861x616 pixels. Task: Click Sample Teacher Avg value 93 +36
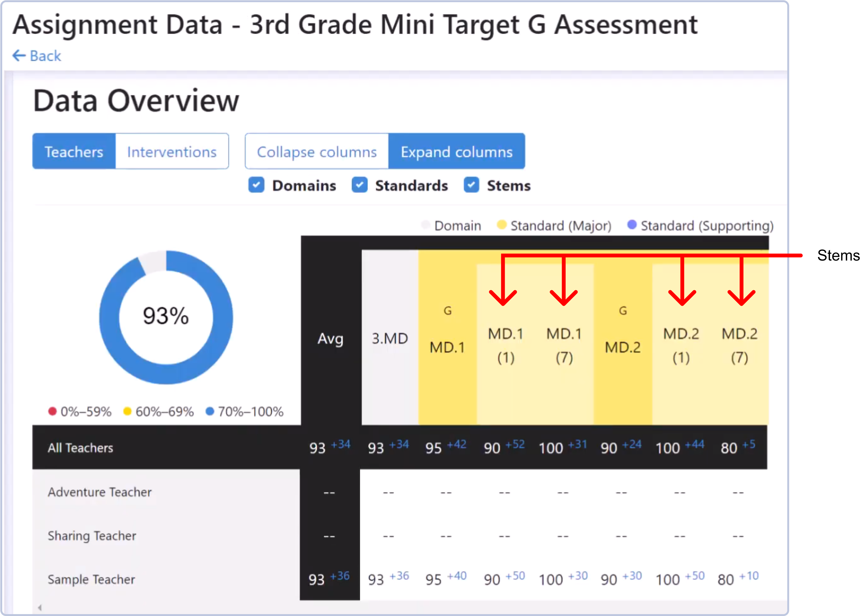click(329, 579)
